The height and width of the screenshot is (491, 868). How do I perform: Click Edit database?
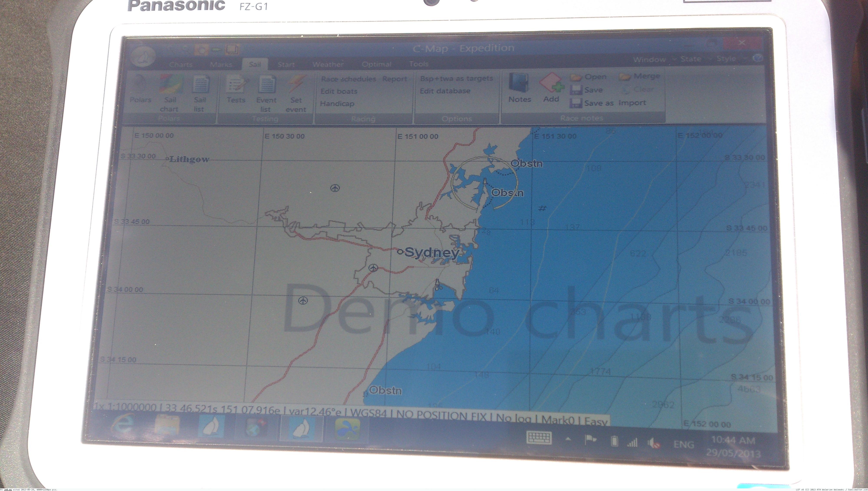coord(445,91)
